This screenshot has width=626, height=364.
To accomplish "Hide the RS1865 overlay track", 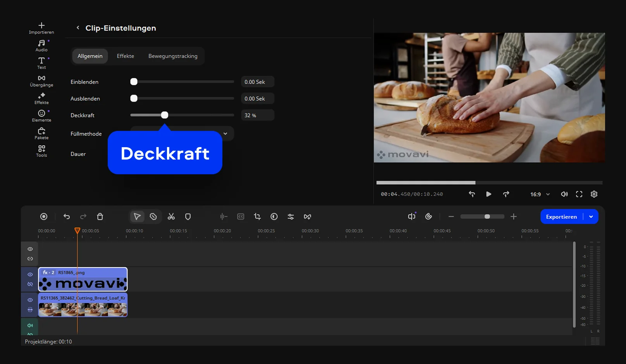I will [30, 275].
